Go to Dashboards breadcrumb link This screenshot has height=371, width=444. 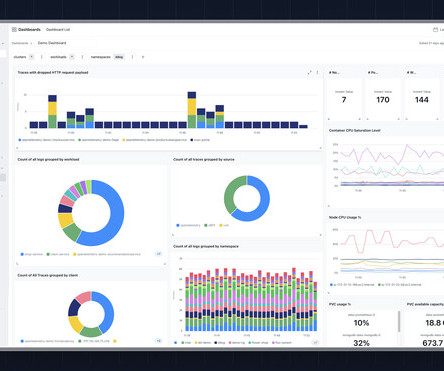pyautogui.click(x=20, y=43)
